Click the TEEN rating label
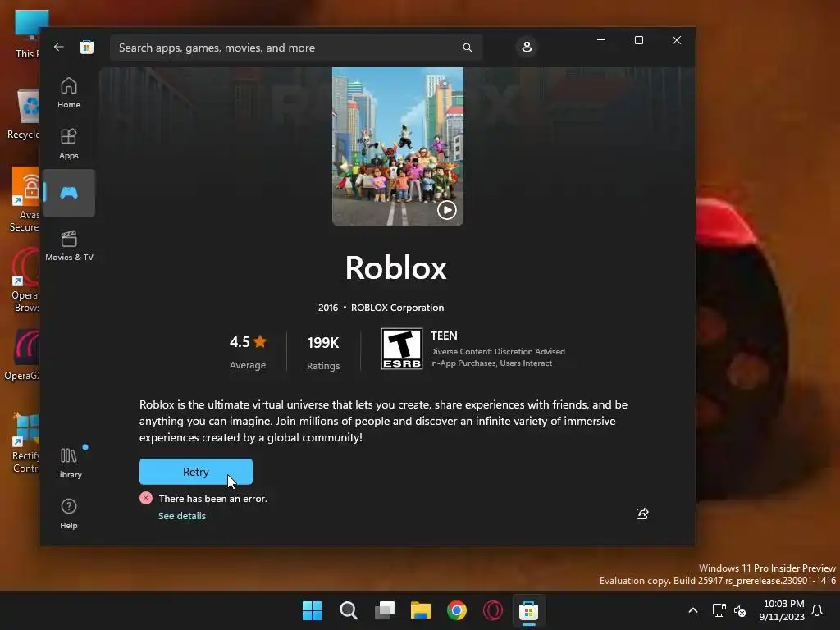 444,336
